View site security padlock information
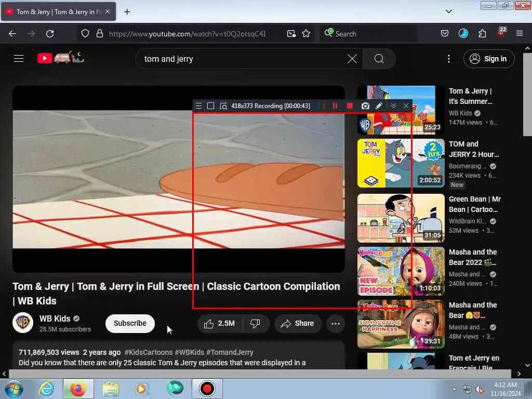The width and height of the screenshot is (532, 399). click(99, 34)
